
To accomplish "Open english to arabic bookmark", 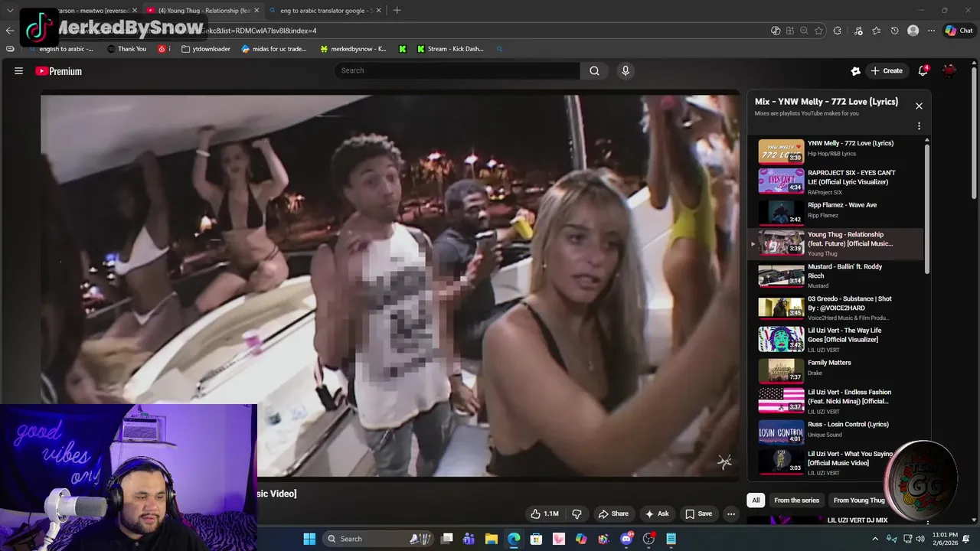I will 61,49.
